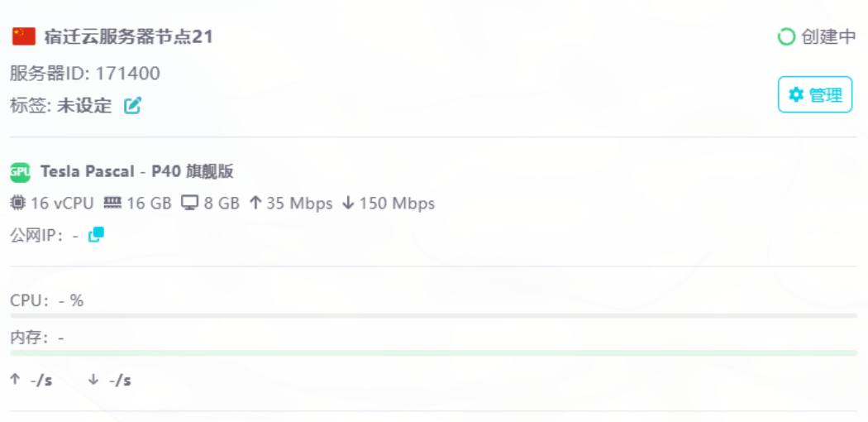This screenshot has width=868, height=422.
Task: Click the download speed -/s indicator
Action: click(110, 381)
